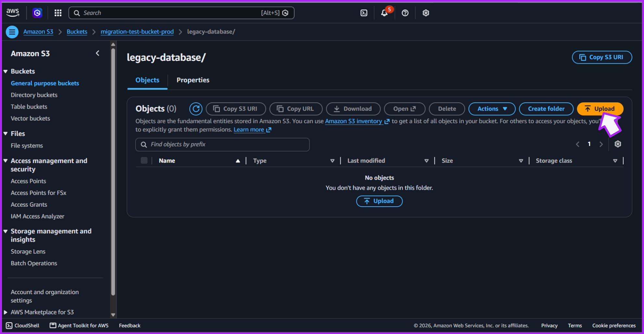This screenshot has height=334, width=644.
Task: Click the Download button
Action: pyautogui.click(x=353, y=109)
